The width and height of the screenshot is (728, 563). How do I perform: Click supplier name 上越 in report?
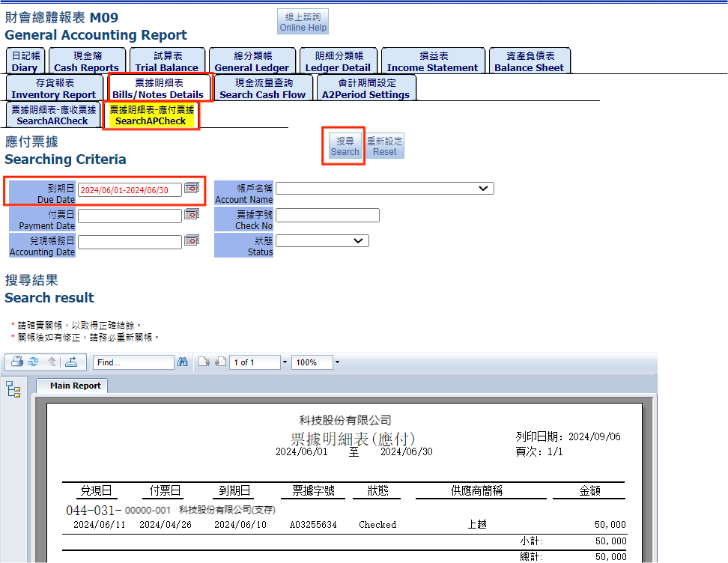477,525
